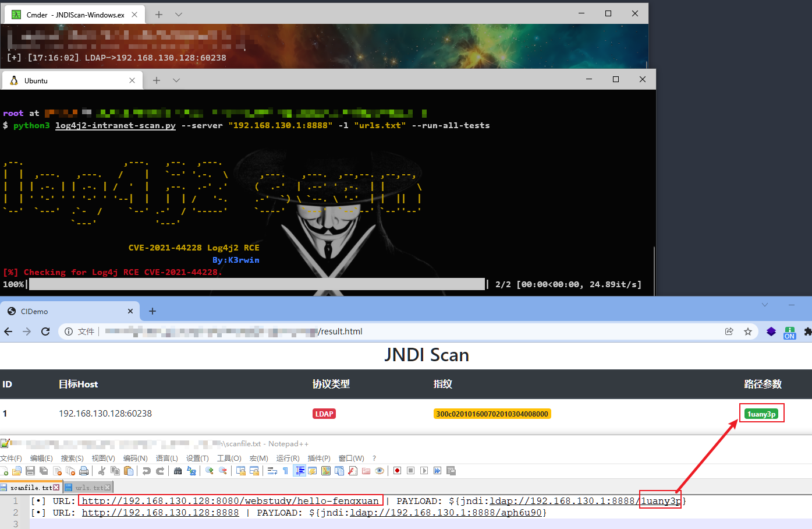Close the CIDemo browser tab

click(x=130, y=311)
